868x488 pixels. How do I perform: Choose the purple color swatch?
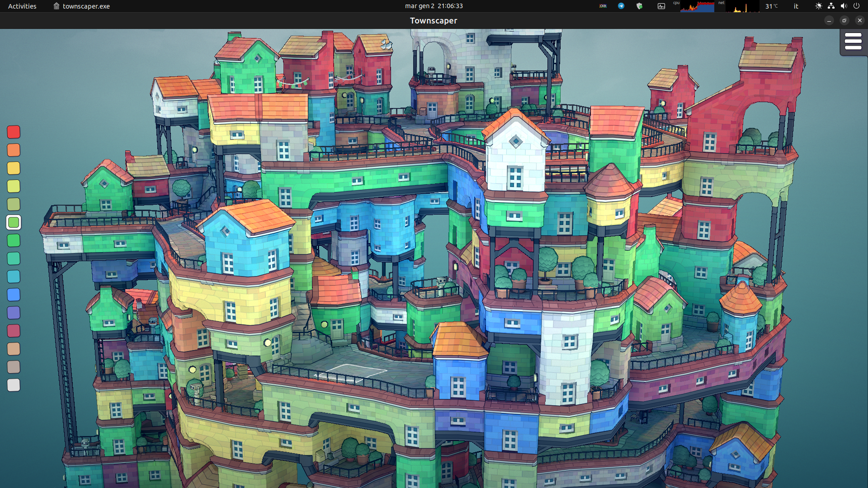14,313
